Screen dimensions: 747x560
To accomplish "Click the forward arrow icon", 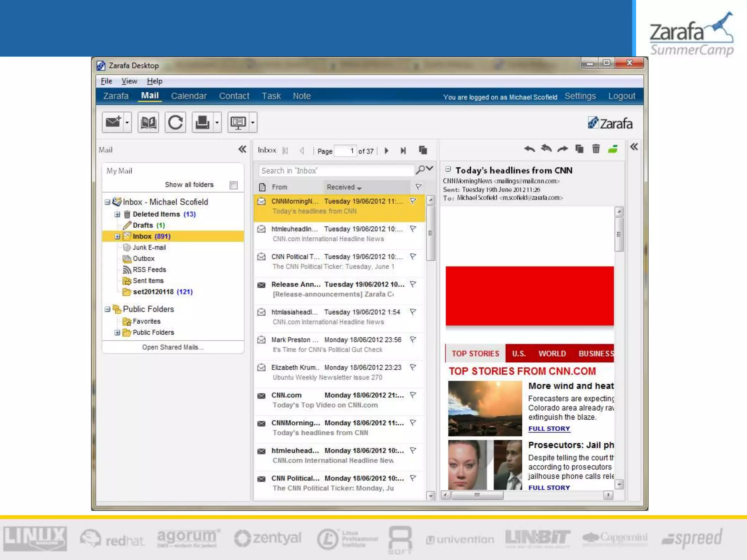I will pos(563,149).
